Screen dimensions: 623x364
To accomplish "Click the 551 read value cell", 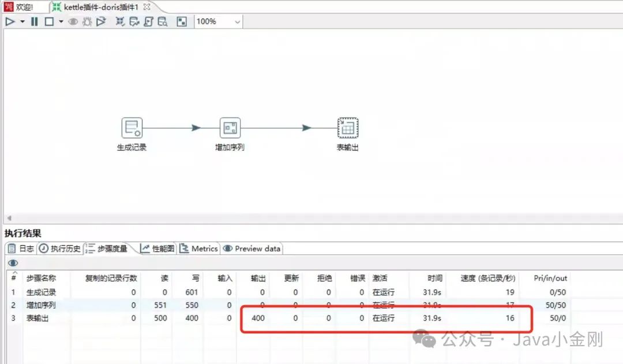I will pyautogui.click(x=160, y=305).
